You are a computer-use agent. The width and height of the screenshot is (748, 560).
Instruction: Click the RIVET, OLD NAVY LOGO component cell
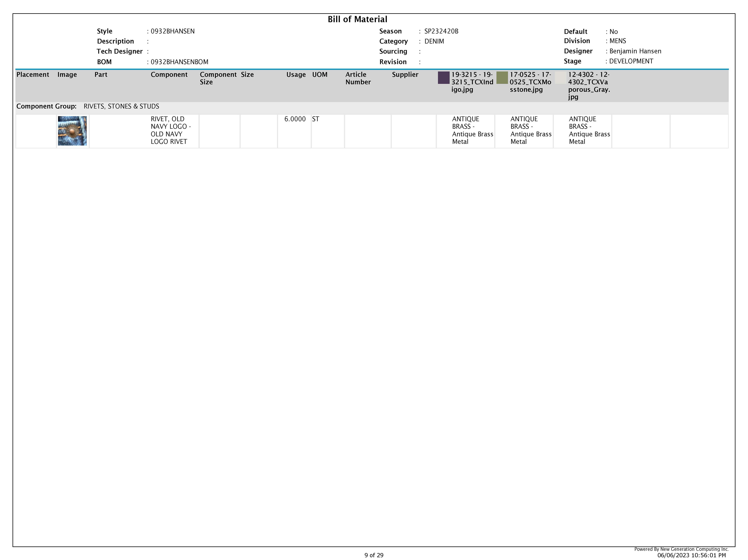pyautogui.click(x=170, y=130)
